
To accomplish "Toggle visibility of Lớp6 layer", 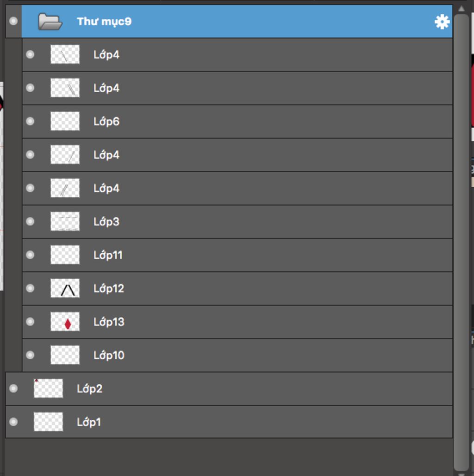I will (x=30, y=121).
